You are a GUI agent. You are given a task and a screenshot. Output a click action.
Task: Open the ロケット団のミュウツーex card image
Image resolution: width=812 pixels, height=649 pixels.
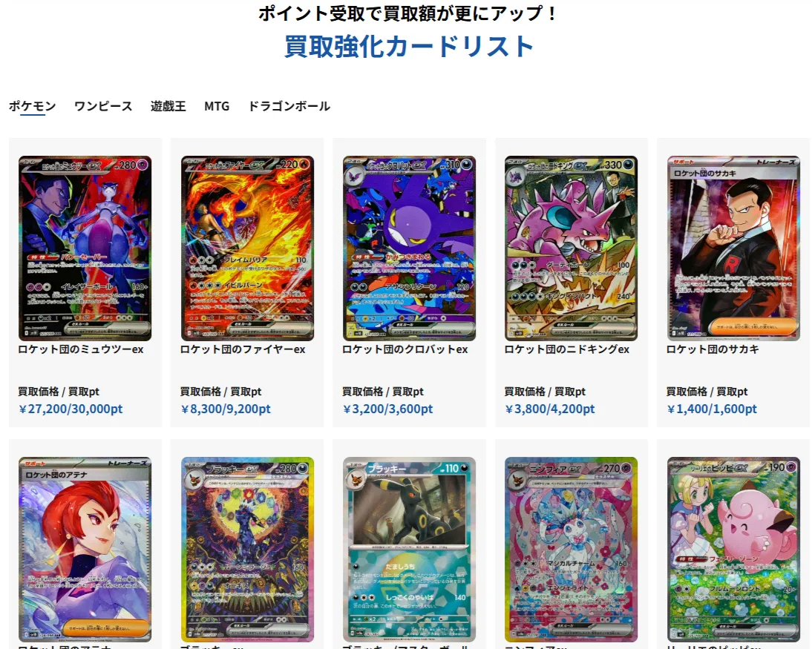[85, 248]
